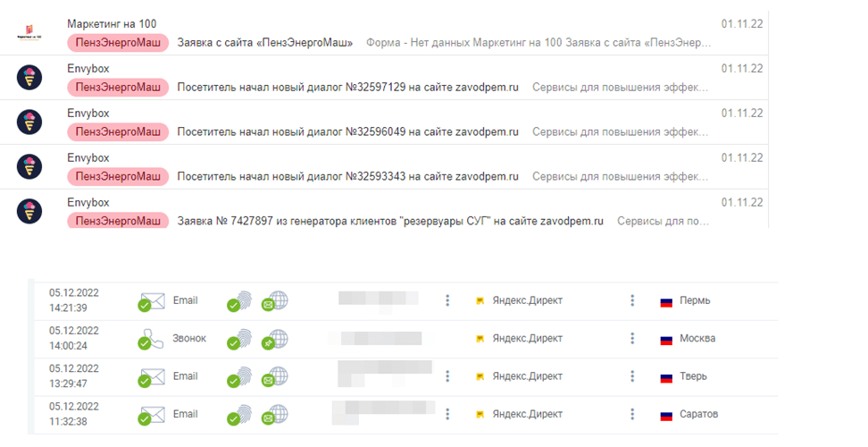
Task: Click Envybox avatar for dialog №32597129
Action: pos(29,77)
